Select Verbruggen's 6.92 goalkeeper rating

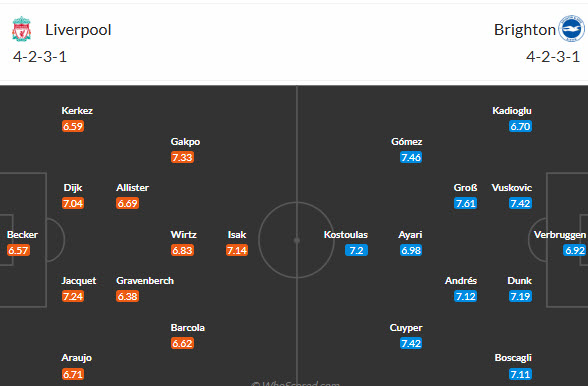(574, 250)
